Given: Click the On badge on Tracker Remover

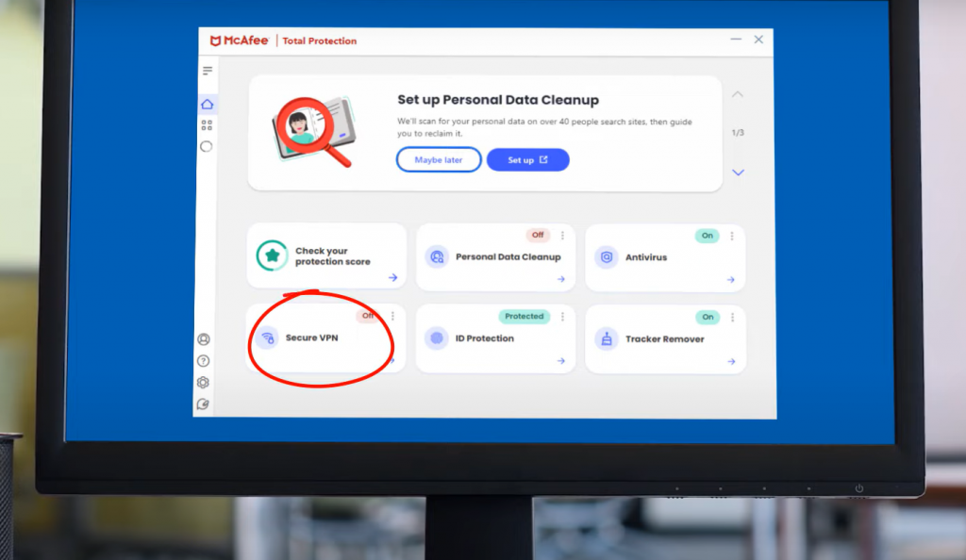Looking at the screenshot, I should pyautogui.click(x=708, y=317).
